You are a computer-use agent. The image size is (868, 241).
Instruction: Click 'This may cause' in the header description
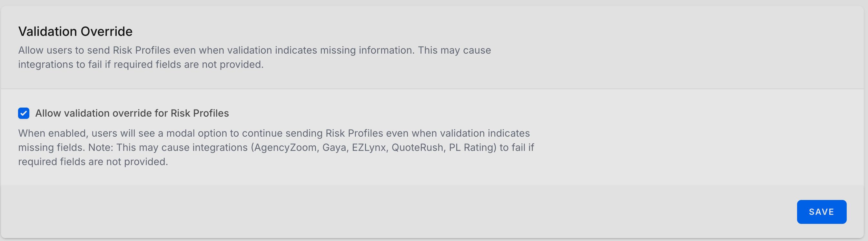click(454, 50)
